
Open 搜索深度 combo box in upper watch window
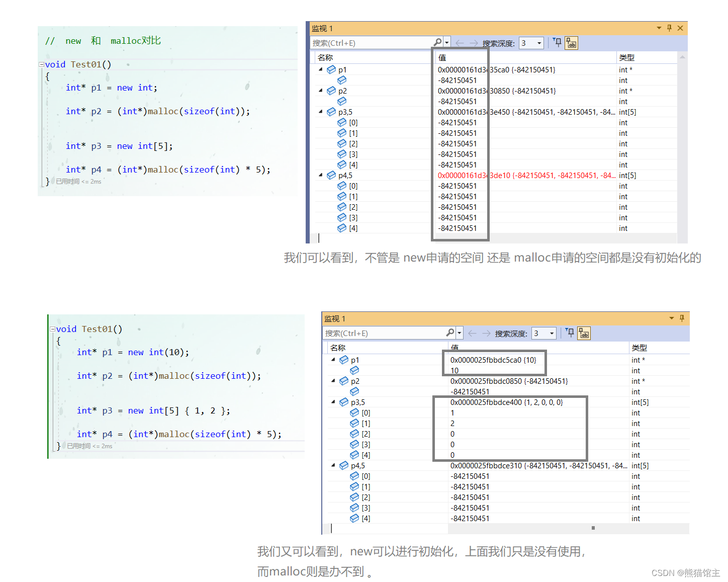coord(531,43)
